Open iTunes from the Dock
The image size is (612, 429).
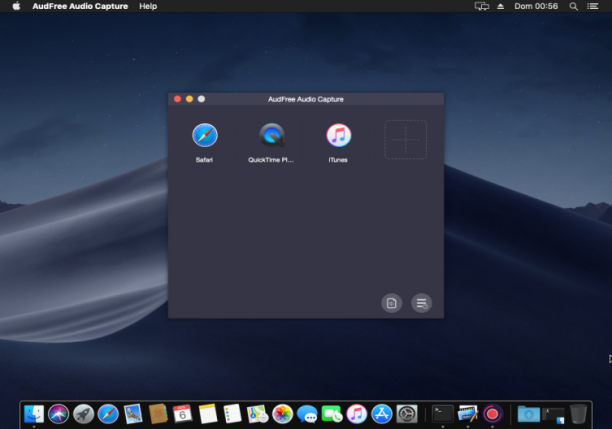pyautogui.click(x=357, y=414)
